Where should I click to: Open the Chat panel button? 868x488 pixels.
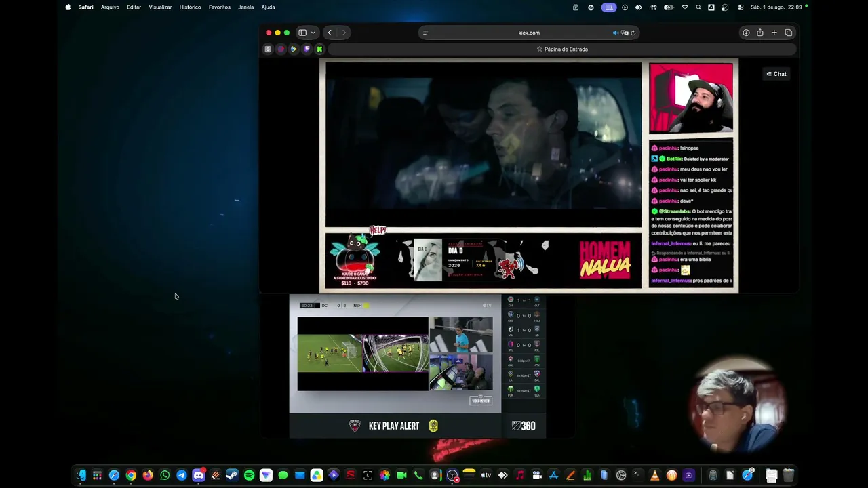[x=776, y=74]
